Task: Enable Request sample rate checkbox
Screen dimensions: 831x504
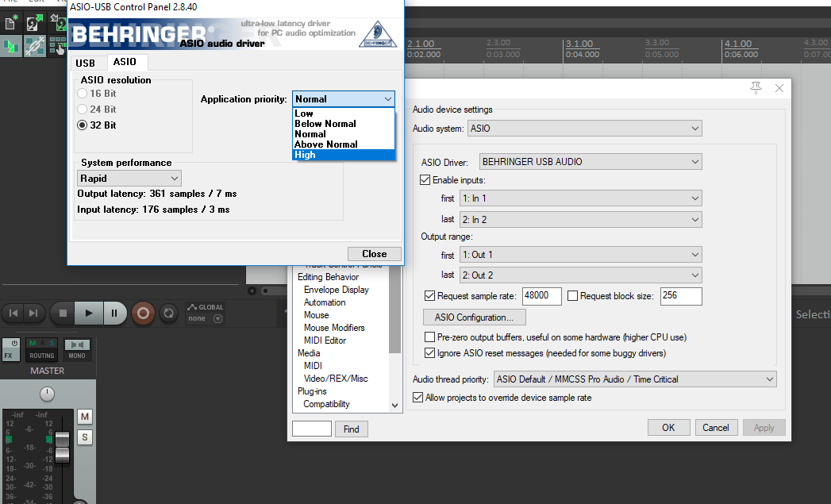Action: [x=430, y=296]
